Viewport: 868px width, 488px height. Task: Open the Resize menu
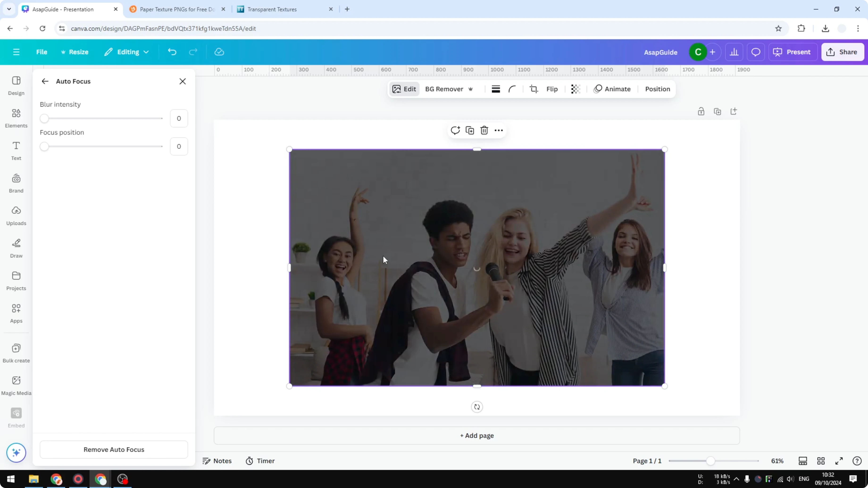click(x=75, y=52)
